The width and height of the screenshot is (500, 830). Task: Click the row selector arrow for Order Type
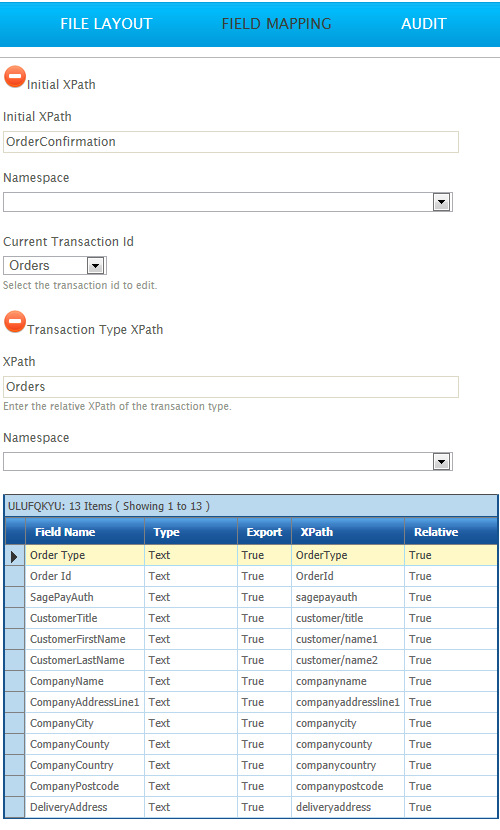[15, 555]
